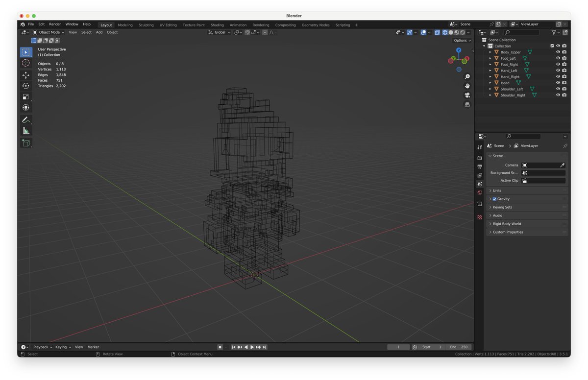This screenshot has height=380, width=588.
Task: Click the Camera eyedropper icon
Action: pos(563,165)
